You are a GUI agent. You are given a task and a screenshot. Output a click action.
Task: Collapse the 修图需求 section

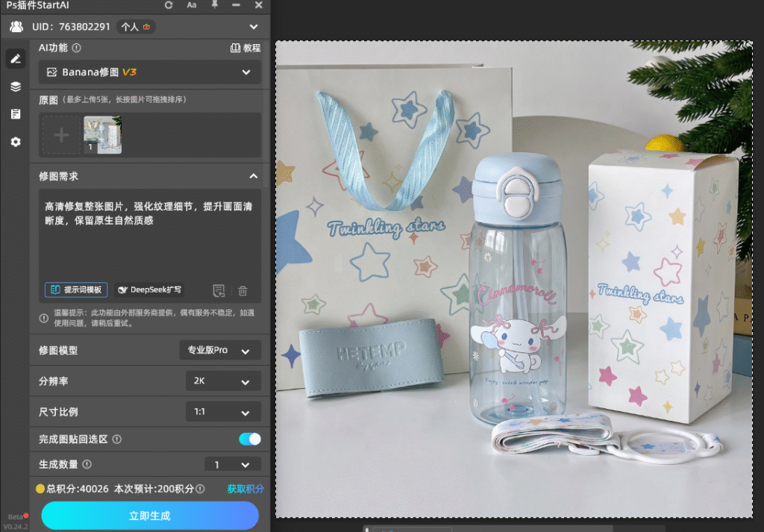click(254, 176)
